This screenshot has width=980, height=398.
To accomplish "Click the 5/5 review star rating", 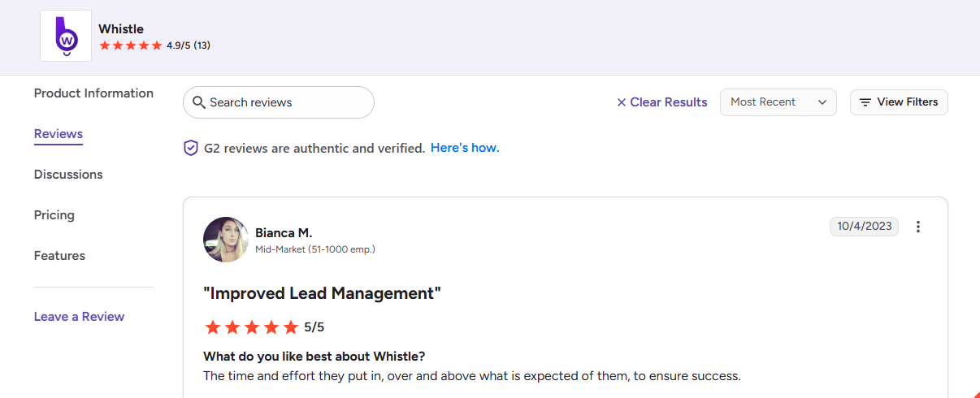I will [264, 327].
